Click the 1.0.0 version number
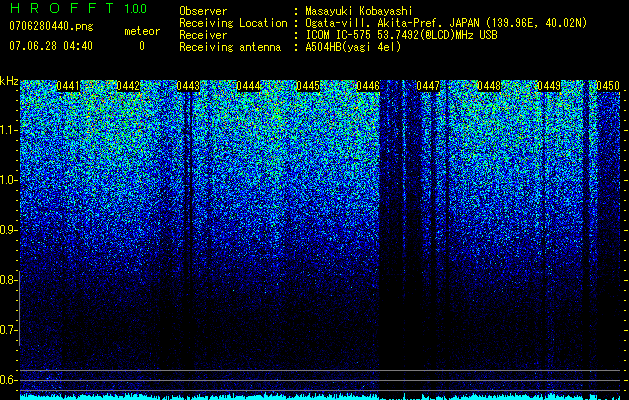Viewport: 629px width, 400px height. pos(136,9)
